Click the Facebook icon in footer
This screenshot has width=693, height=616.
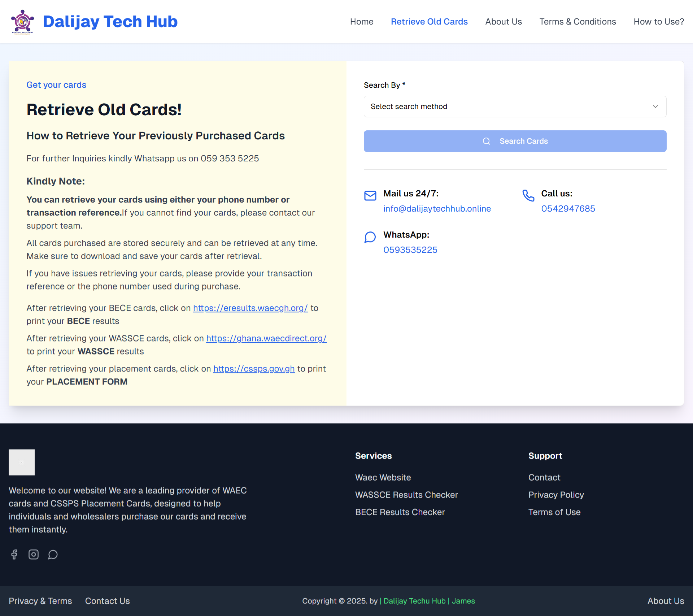point(14,554)
